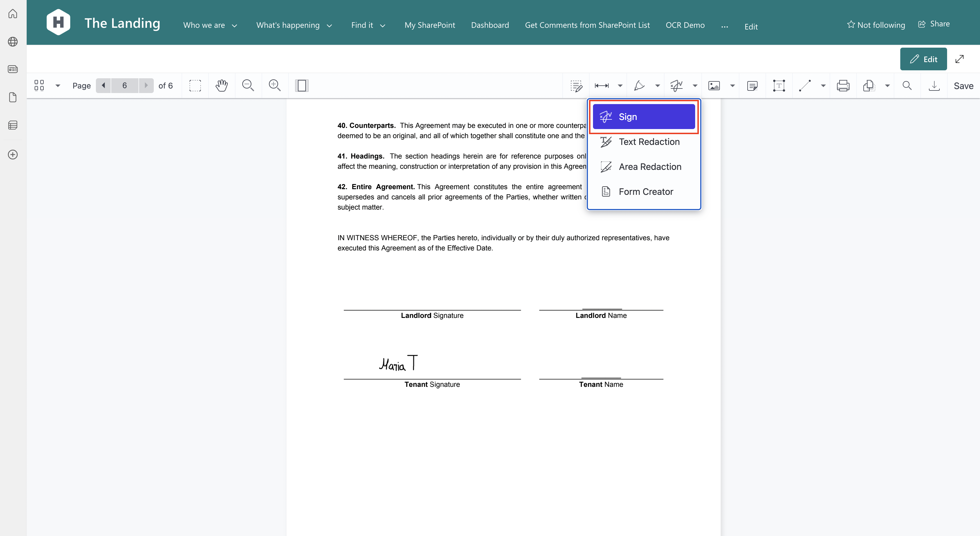
Task: Zoom in using the magnifier plus icon
Action: pos(275,85)
